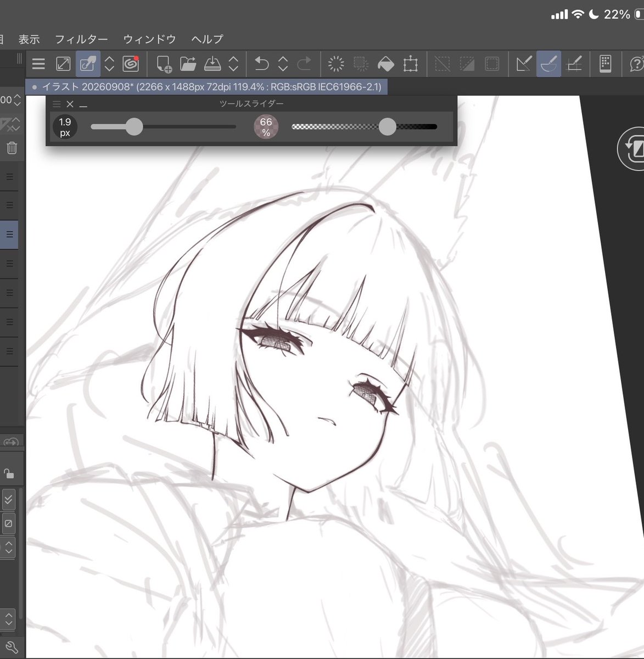Click the open file folder icon
Viewport: 644px width, 659px height.
pyautogui.click(x=188, y=64)
